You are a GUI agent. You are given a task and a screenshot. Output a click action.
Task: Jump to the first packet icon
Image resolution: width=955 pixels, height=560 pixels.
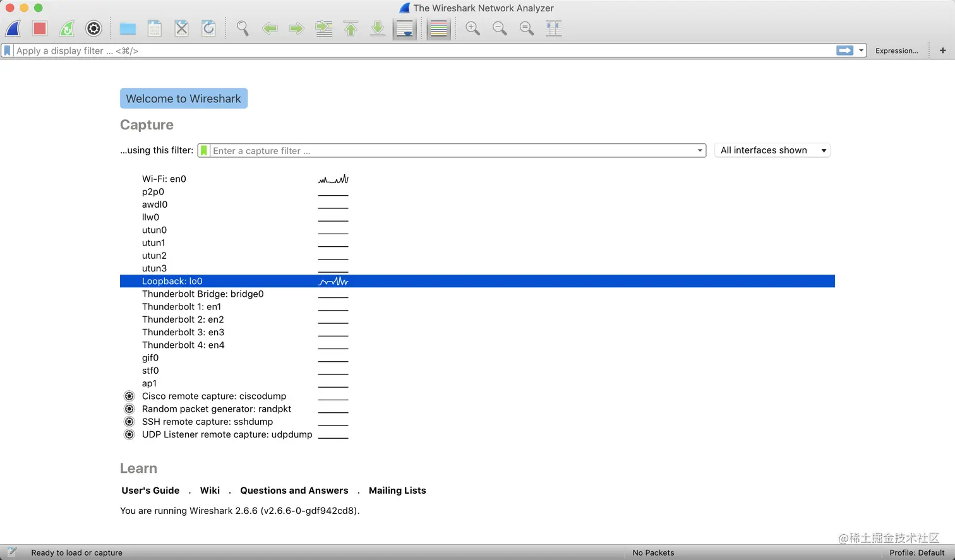pyautogui.click(x=351, y=28)
